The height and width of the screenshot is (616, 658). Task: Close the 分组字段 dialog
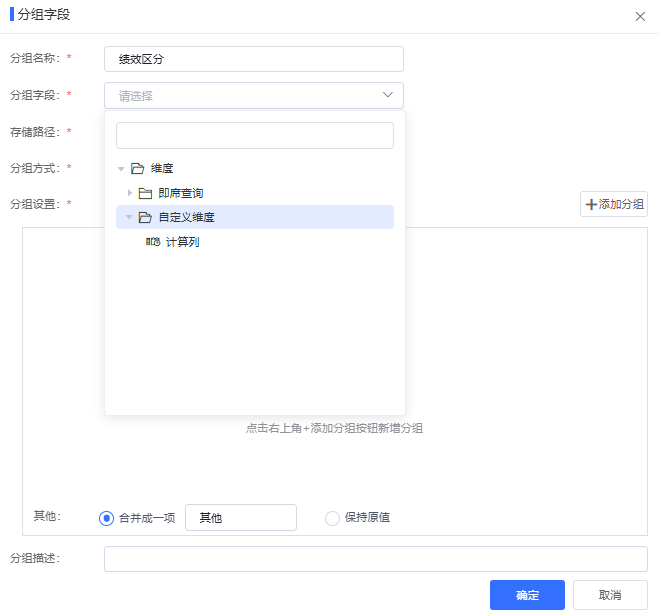coord(640,16)
